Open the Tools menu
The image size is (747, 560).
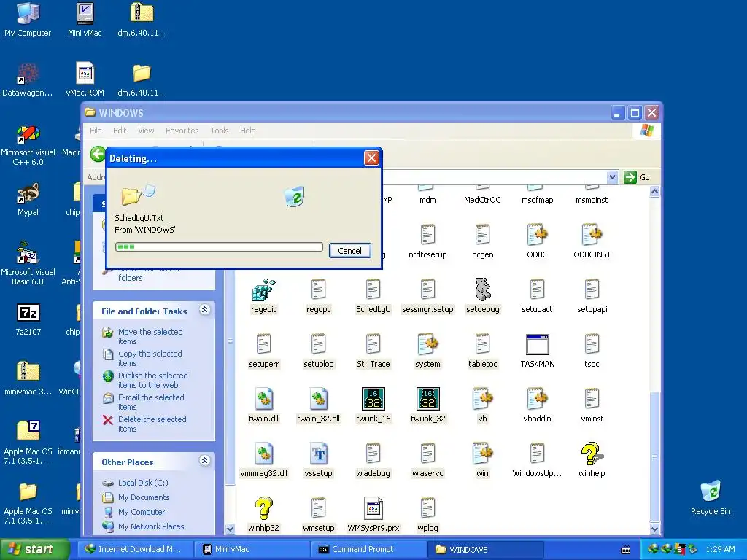point(219,131)
